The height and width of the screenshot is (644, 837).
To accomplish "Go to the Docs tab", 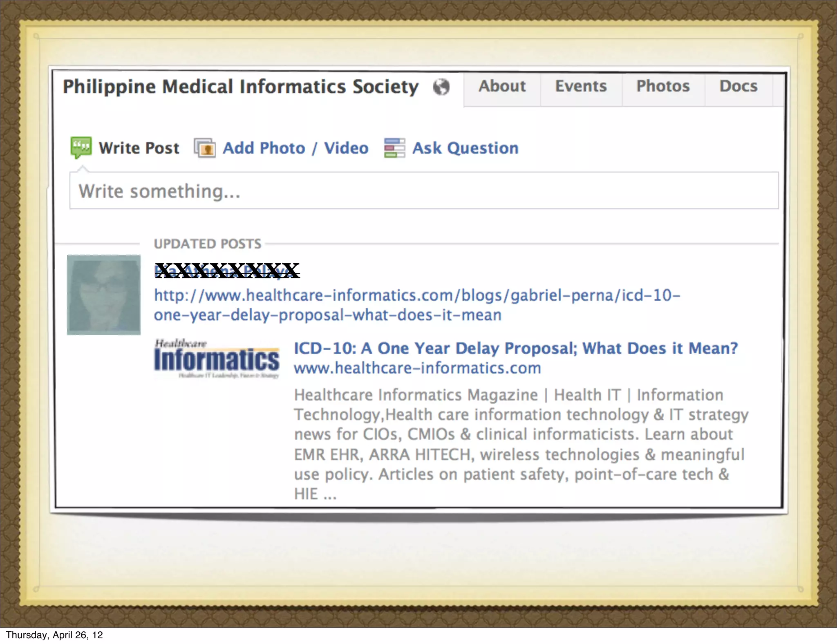I will click(738, 86).
